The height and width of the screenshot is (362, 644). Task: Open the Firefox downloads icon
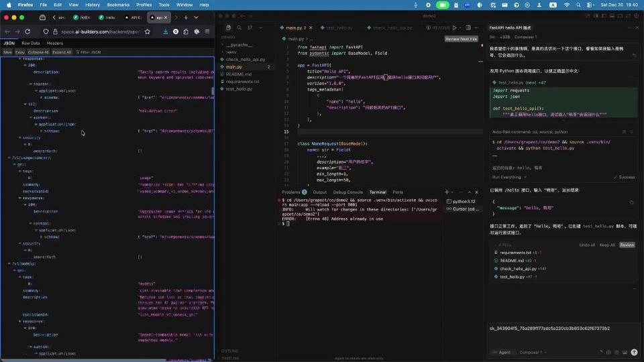[165, 32]
